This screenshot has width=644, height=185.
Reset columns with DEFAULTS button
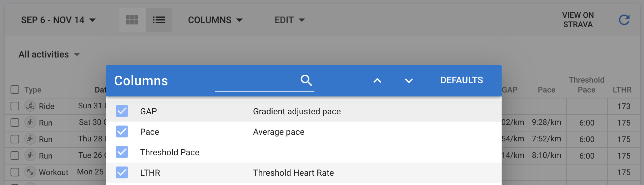pyautogui.click(x=462, y=80)
